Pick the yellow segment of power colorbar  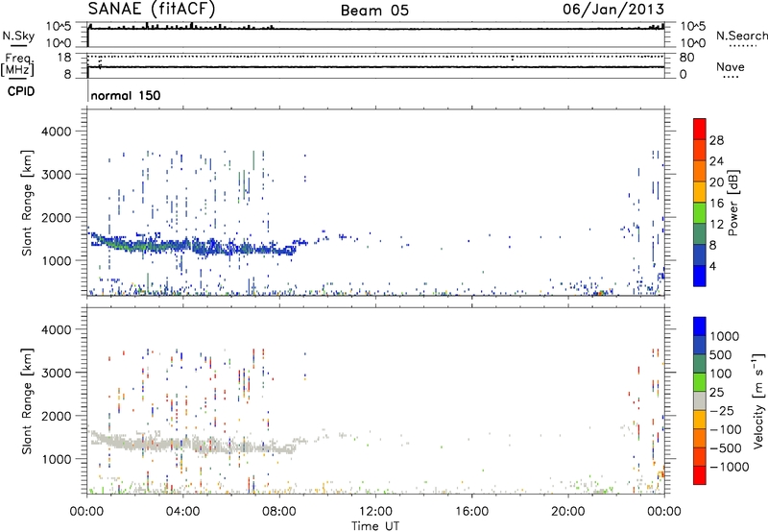coord(700,191)
